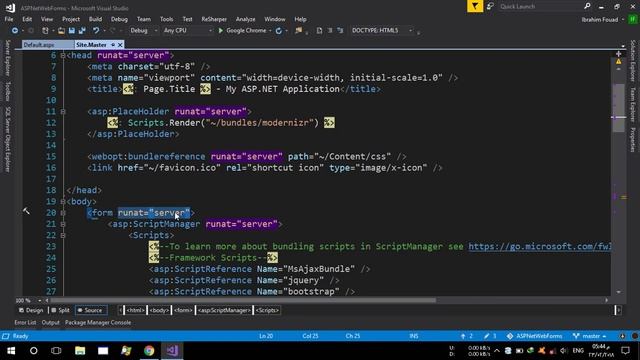
Task: Open the Windows Action Center notification icon
Action: click(x=625, y=351)
